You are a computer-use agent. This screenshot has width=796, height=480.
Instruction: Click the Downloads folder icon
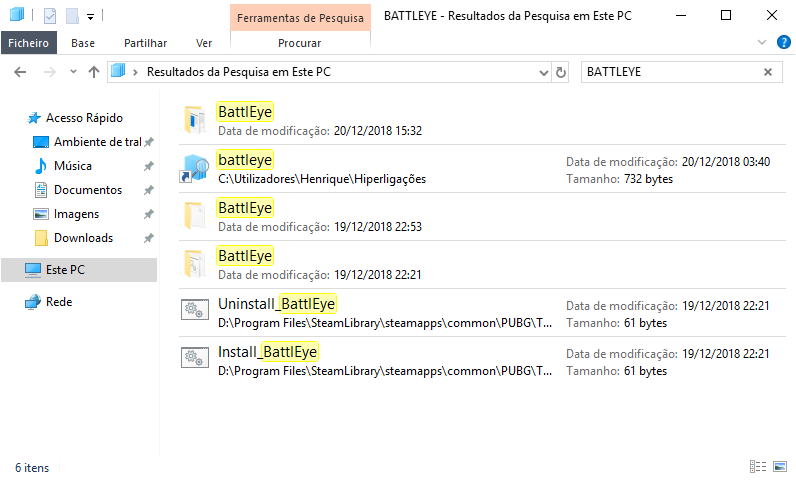point(41,238)
